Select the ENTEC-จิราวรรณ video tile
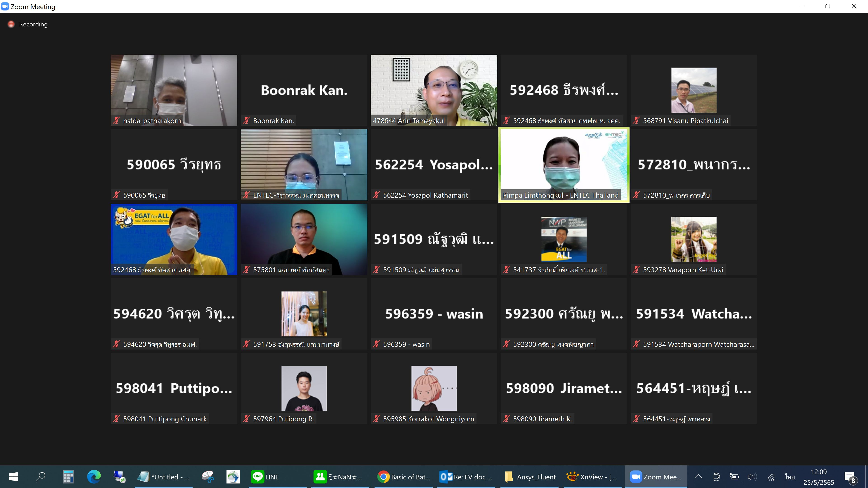This screenshot has height=488, width=868. (x=304, y=165)
